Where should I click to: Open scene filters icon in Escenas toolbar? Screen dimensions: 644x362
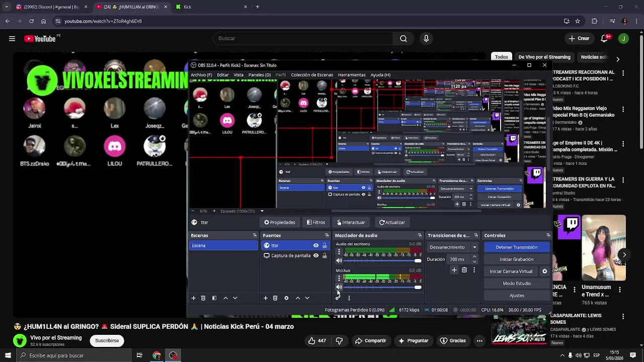coord(214,298)
